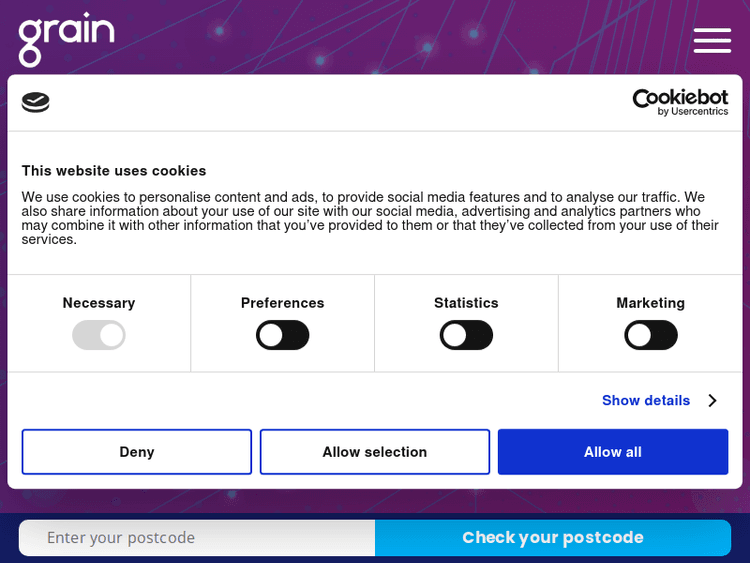Screen dimensions: 750x563
Task: Turn on the Marketing cookies switch
Action: 651,335
